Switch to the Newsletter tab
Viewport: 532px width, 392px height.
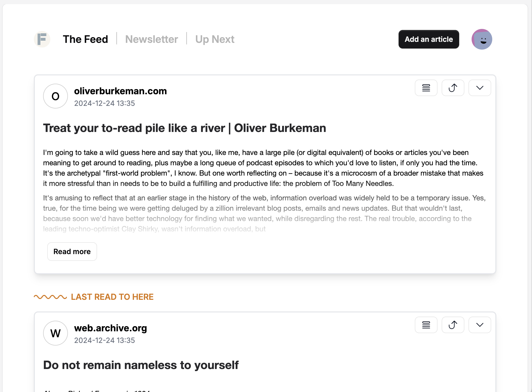[152, 39]
